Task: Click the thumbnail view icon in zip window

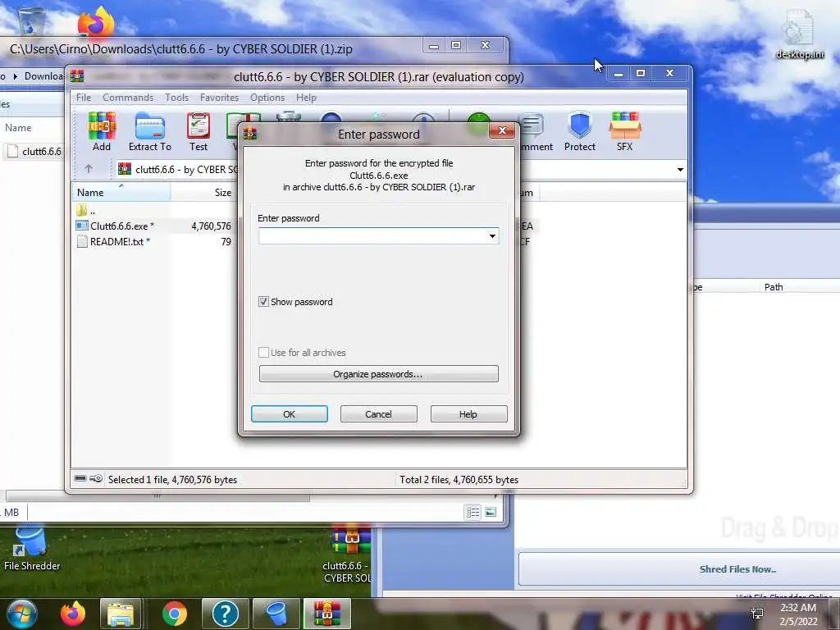Action: coord(491,513)
